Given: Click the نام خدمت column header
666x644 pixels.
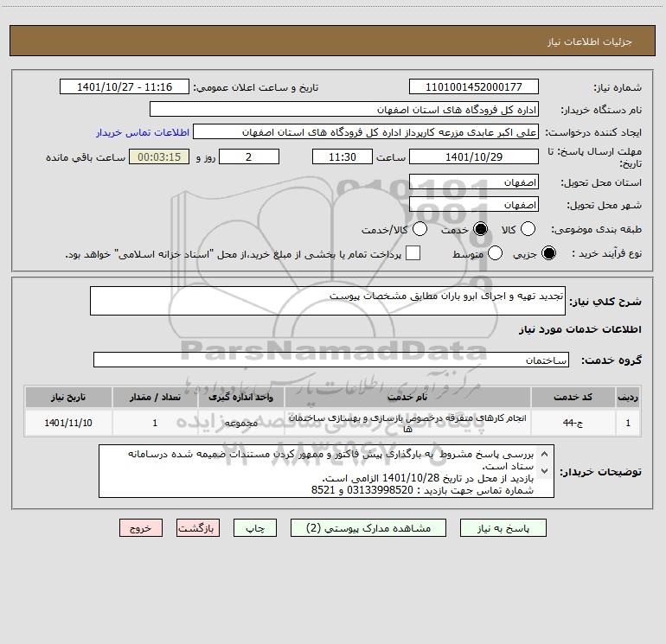Looking at the screenshot, I should 407,398.
